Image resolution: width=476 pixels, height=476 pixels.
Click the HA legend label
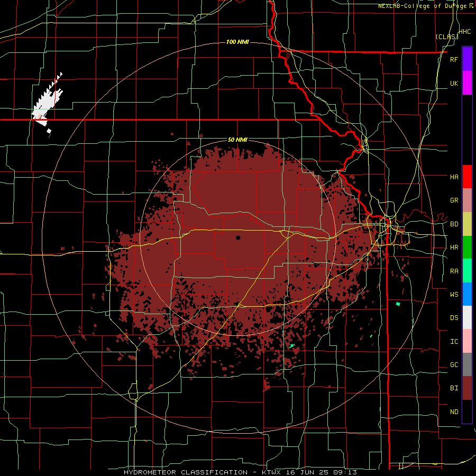454,177
